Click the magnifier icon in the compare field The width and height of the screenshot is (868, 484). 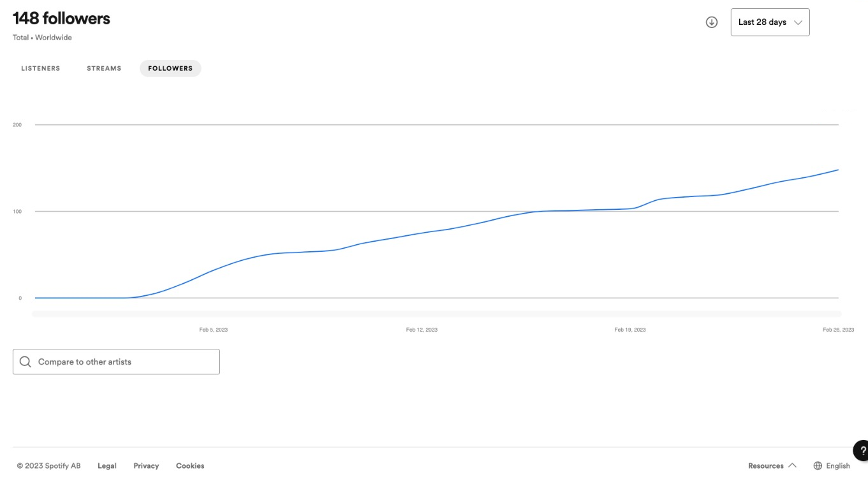click(x=26, y=362)
